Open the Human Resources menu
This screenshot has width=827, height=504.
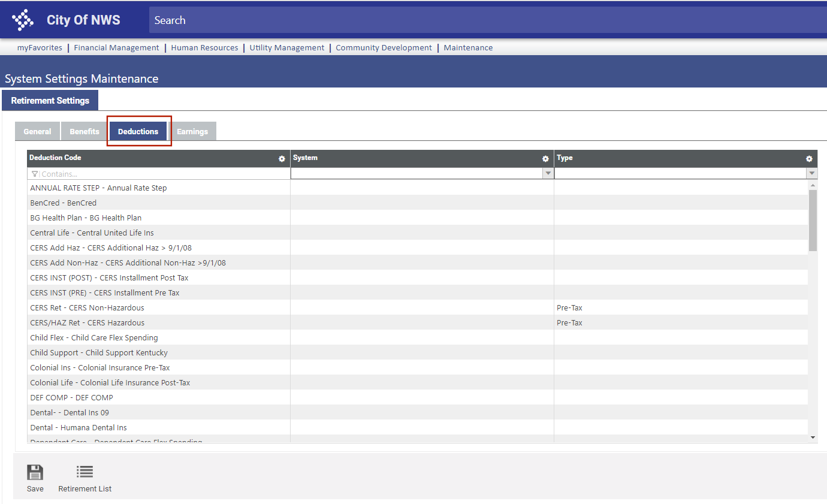click(204, 48)
